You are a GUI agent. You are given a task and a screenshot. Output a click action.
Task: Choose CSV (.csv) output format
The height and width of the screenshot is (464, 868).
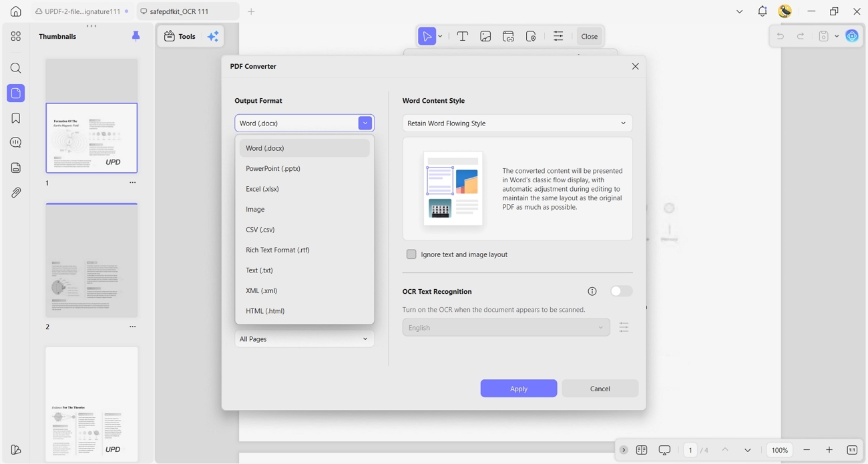pyautogui.click(x=304, y=230)
